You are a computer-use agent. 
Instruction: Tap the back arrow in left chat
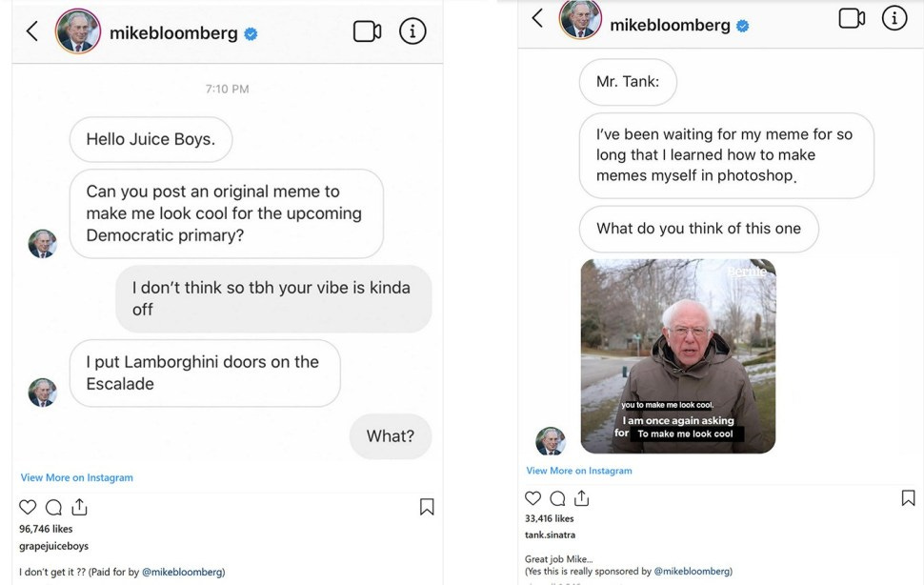pyautogui.click(x=32, y=31)
